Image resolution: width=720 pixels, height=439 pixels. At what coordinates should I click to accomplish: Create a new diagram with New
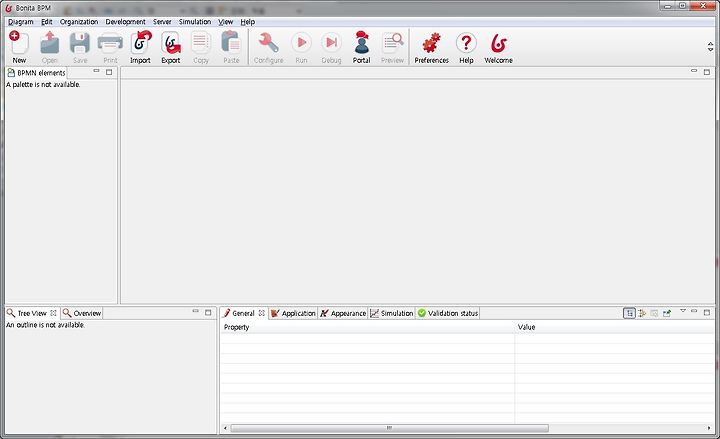[x=19, y=47]
